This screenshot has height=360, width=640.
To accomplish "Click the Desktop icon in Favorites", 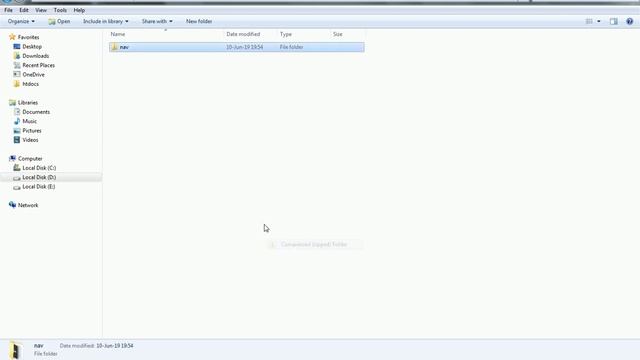I will 17,47.
